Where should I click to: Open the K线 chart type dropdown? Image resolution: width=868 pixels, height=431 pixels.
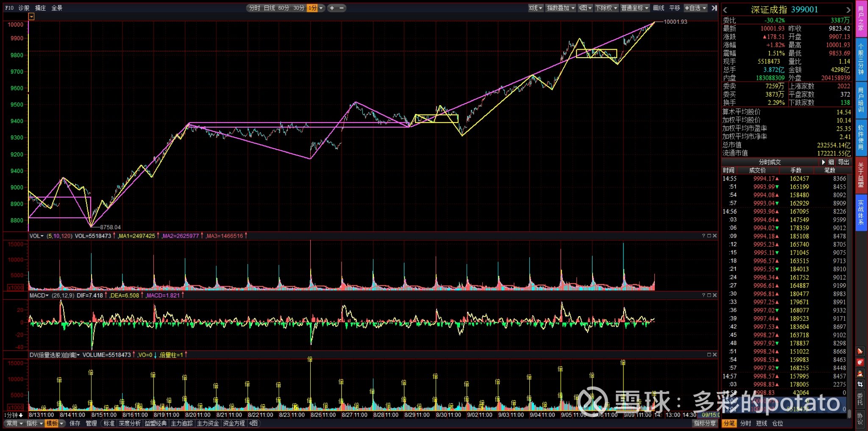[535, 8]
